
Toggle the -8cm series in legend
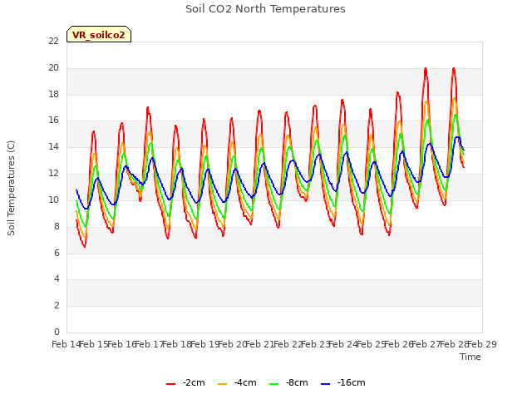(x=288, y=382)
